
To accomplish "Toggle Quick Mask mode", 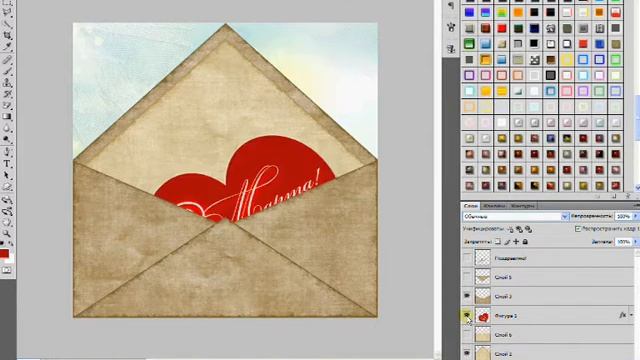I will coord(7,270).
